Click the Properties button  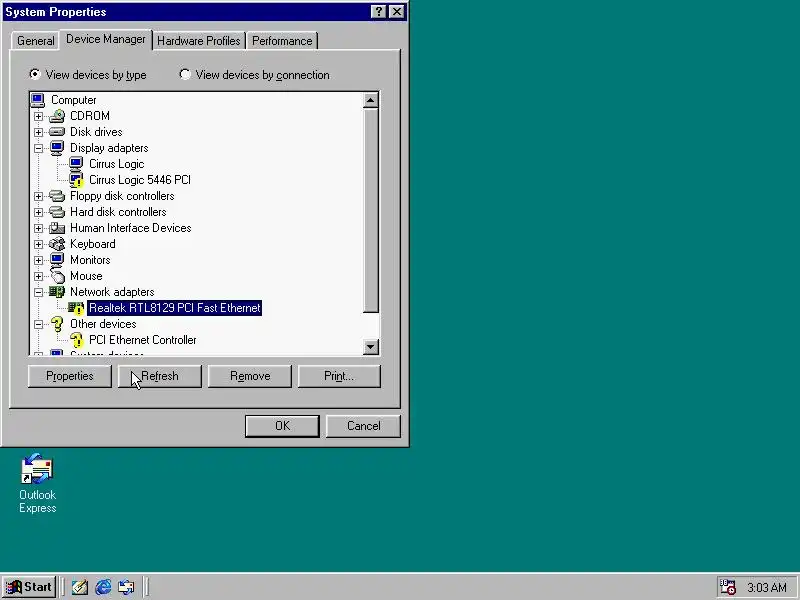70,376
